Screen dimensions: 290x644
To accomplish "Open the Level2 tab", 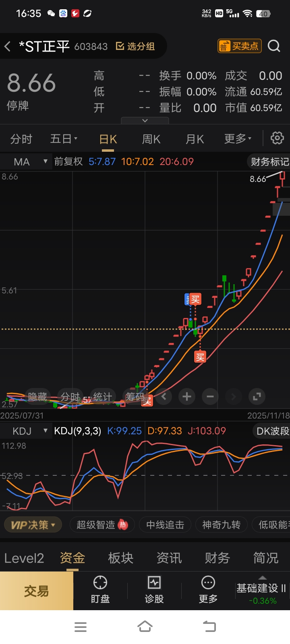I will tap(24, 558).
